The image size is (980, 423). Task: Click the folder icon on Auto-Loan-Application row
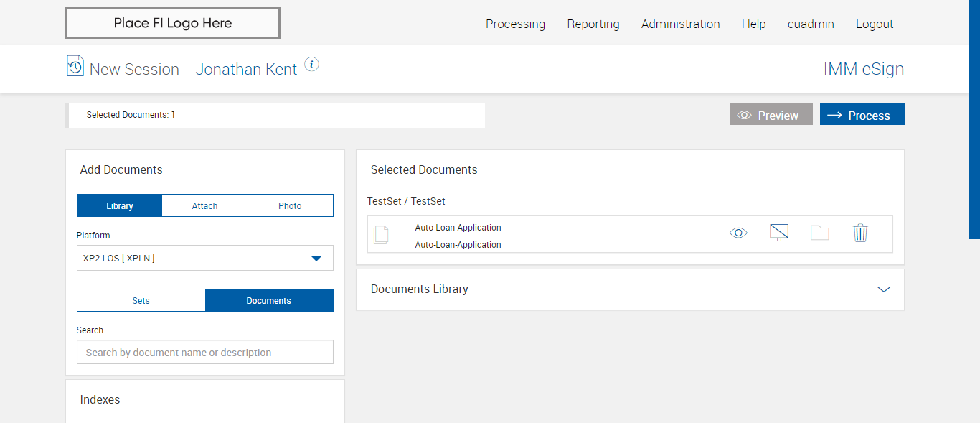click(x=819, y=233)
